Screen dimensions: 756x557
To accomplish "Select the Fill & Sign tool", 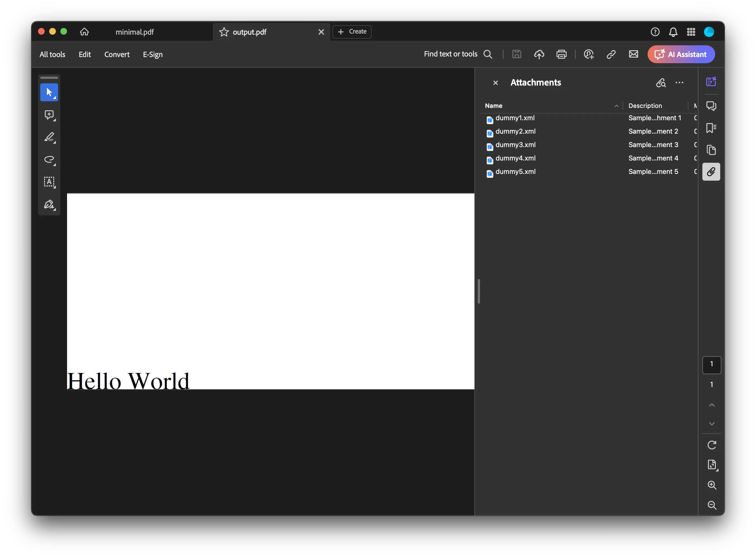I will pos(49,204).
